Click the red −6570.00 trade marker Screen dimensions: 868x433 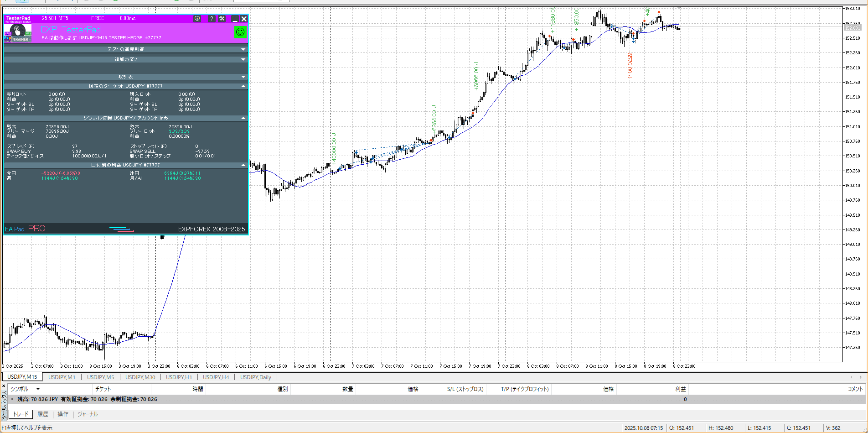click(x=630, y=65)
